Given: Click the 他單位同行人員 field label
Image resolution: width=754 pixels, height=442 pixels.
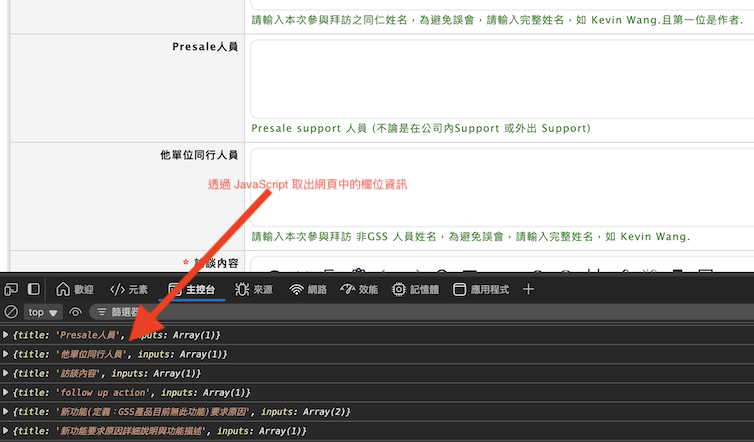Looking at the screenshot, I should point(199,155).
